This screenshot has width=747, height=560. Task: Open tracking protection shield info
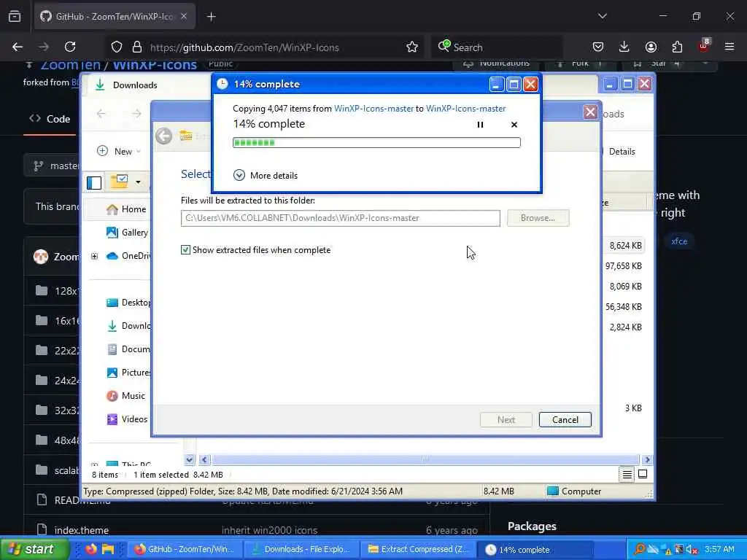coord(117,47)
